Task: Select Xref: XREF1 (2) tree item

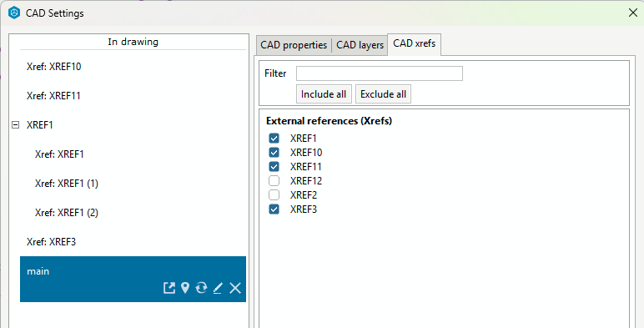Action: click(x=133, y=213)
